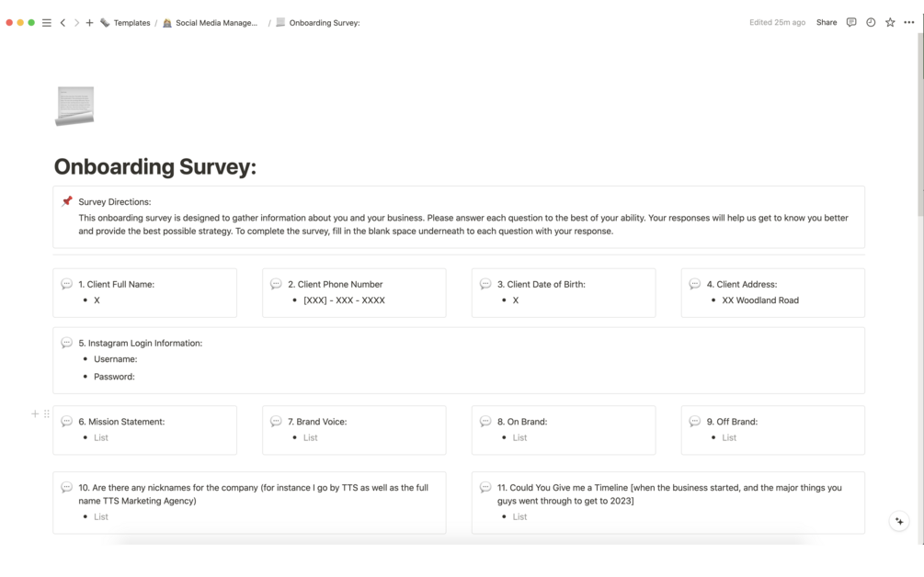Click the Brand Voice list field
924x577 pixels.
[x=311, y=438]
